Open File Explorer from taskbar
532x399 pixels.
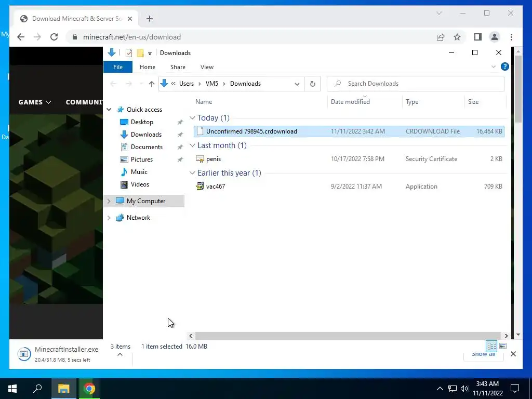coord(63,389)
